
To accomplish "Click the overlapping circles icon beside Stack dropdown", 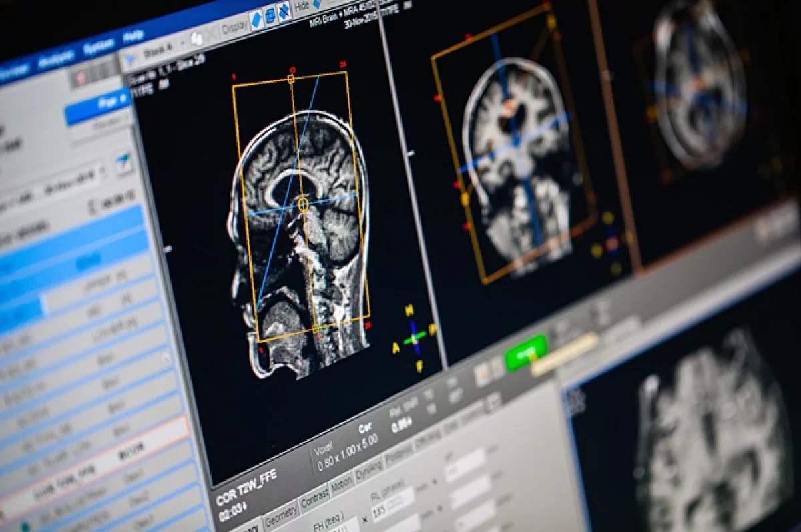I will [196, 38].
